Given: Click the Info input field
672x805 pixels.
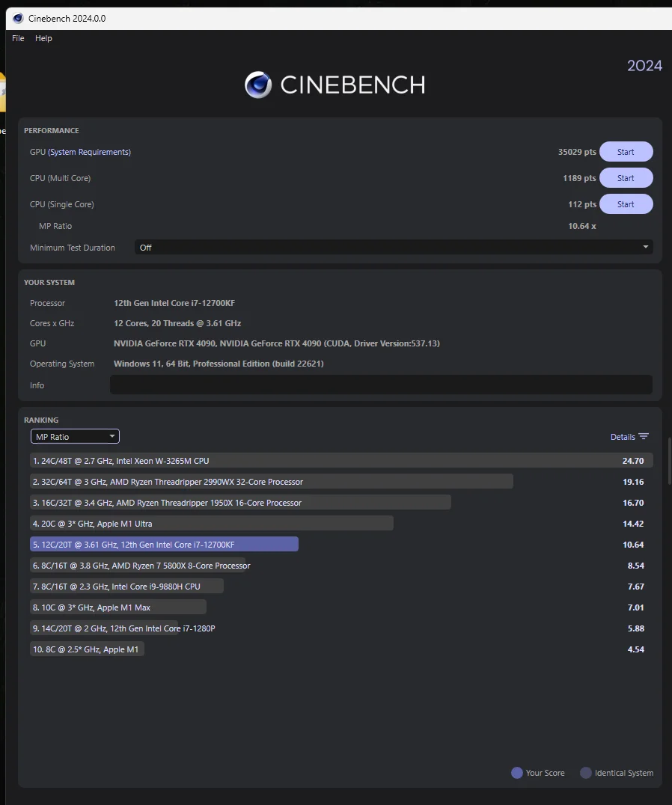Looking at the screenshot, I should pyautogui.click(x=381, y=385).
